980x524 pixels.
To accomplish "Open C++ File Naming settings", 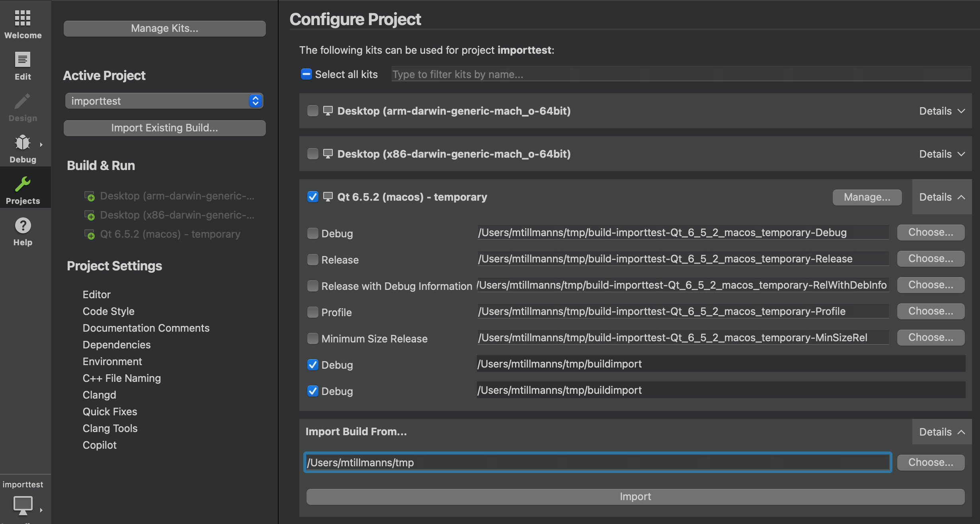I will (x=122, y=378).
